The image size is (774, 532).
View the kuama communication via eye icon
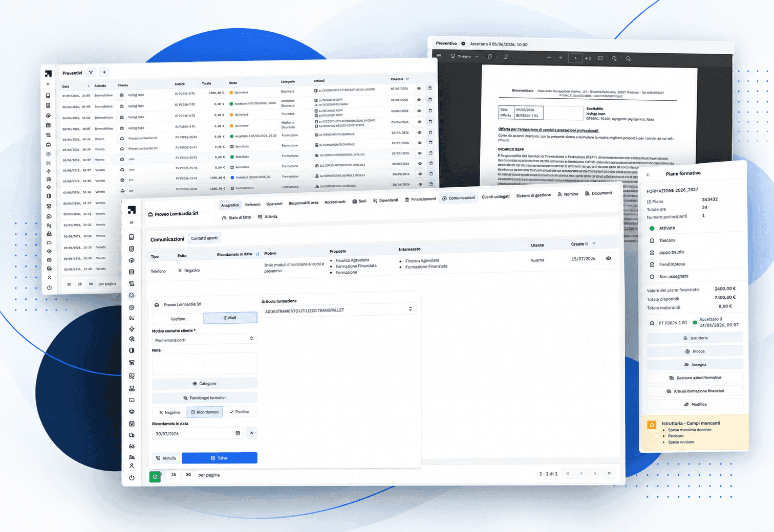(x=608, y=258)
